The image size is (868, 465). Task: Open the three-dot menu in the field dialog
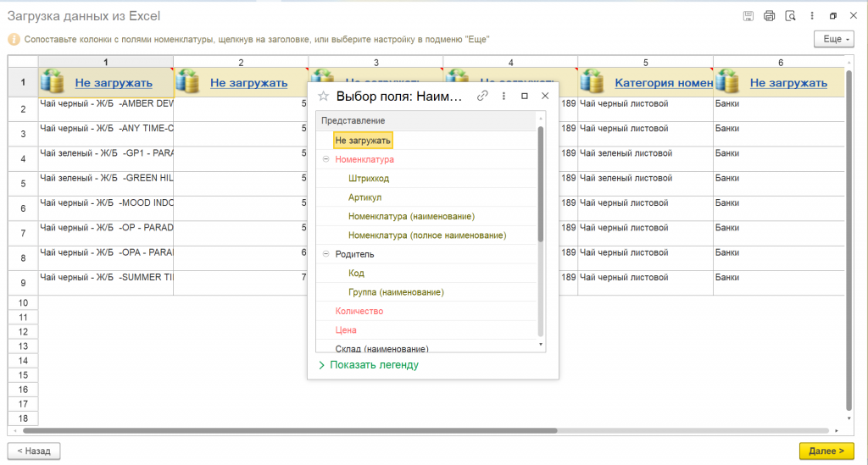(x=504, y=96)
